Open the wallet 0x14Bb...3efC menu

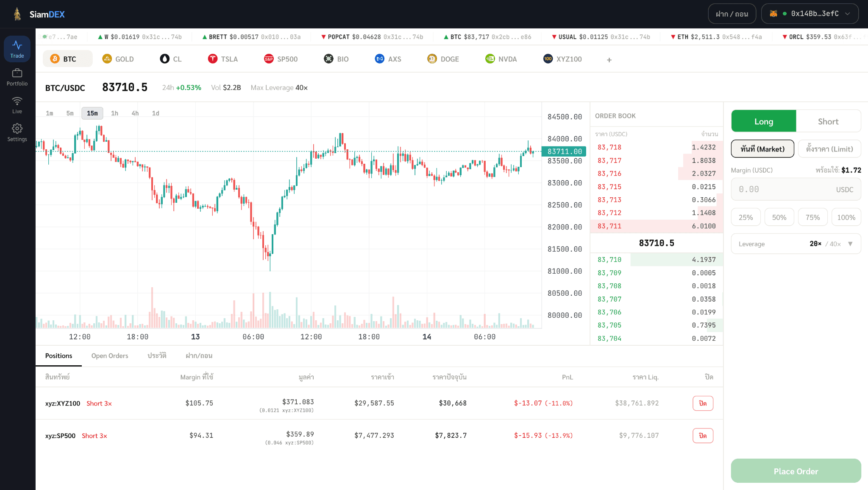click(x=810, y=14)
